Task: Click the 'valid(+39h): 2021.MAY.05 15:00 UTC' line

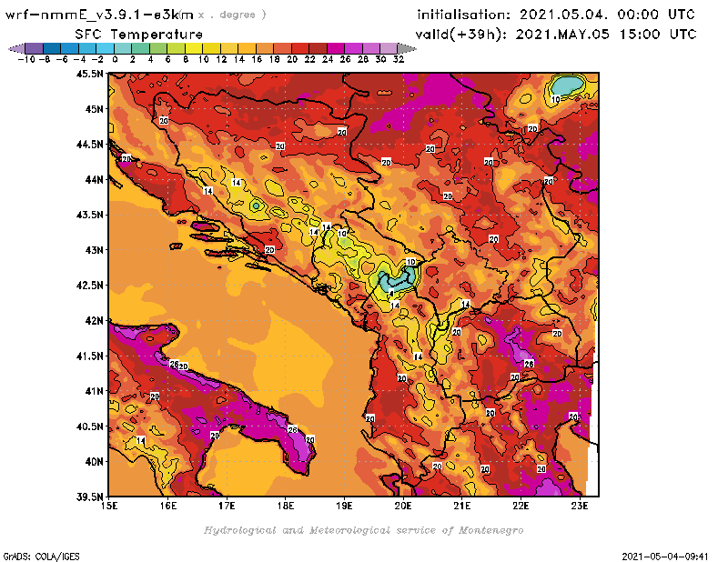Action: tap(556, 35)
